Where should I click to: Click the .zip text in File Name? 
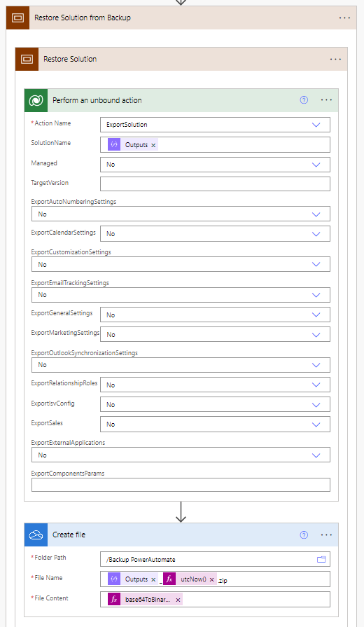pyautogui.click(x=223, y=580)
